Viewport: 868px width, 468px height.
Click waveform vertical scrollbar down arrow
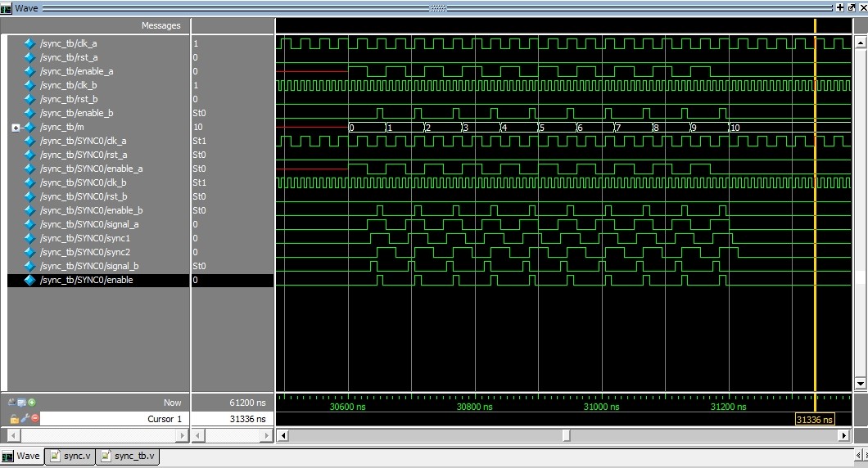[x=860, y=383]
